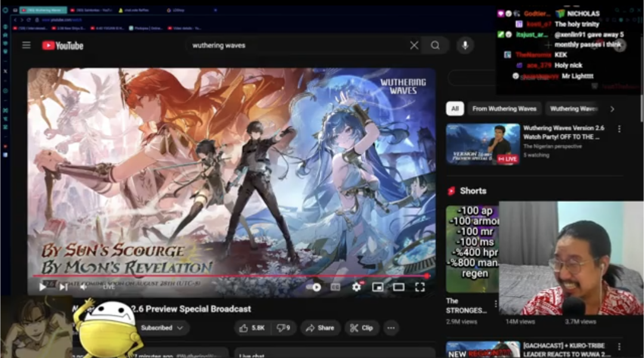
Task: Go to YouTube home via logo
Action: [63, 45]
